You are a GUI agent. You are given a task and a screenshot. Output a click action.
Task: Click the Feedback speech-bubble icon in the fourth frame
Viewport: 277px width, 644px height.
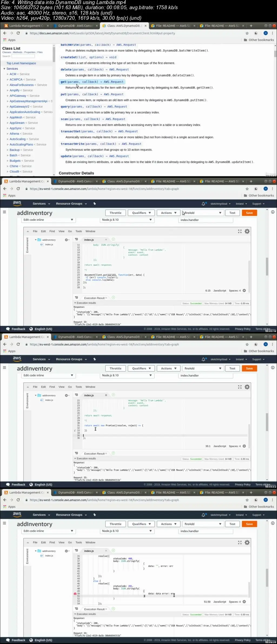pyautogui.click(x=8, y=640)
